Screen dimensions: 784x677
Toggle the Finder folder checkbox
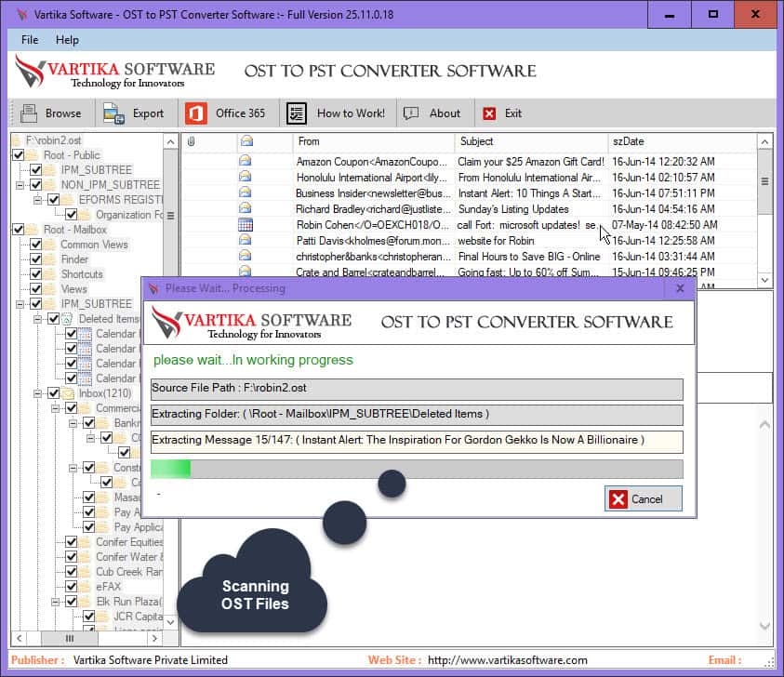[x=35, y=259]
